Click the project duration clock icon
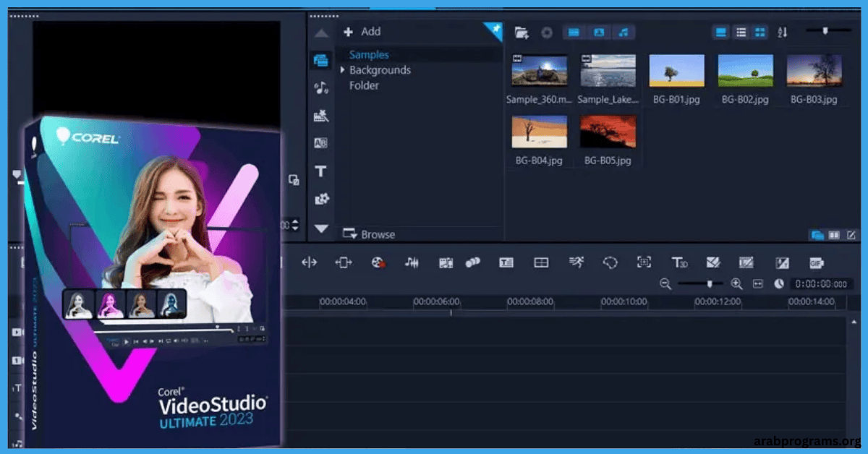The image size is (868, 454). pyautogui.click(x=779, y=284)
